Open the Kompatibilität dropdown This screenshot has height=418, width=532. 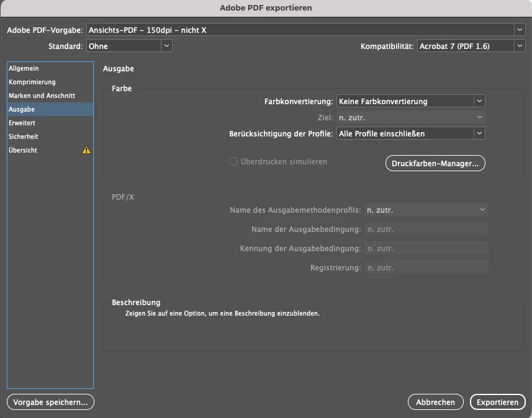[471, 46]
